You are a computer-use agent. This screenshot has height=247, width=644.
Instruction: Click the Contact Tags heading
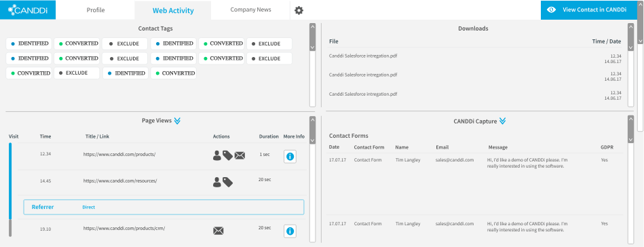tap(155, 28)
